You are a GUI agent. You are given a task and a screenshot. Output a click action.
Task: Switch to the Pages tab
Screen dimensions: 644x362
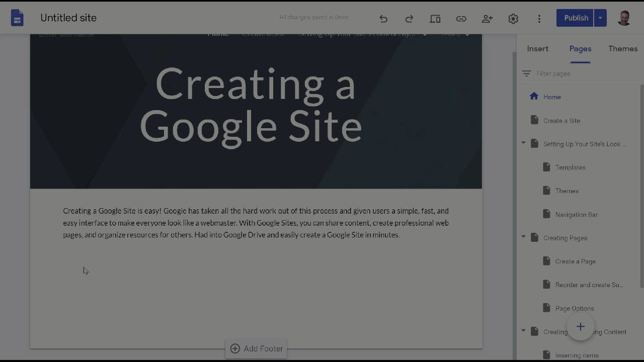[580, 49]
